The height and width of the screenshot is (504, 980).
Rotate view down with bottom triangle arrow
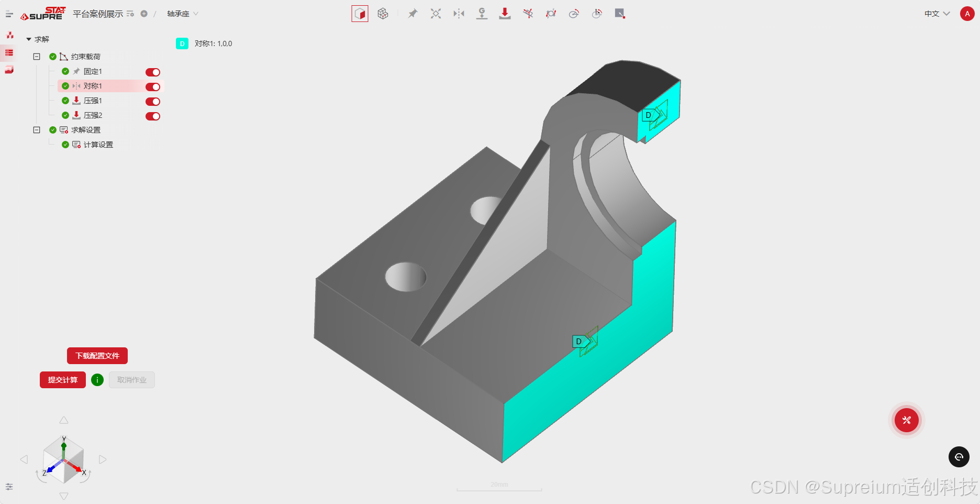coord(64,496)
